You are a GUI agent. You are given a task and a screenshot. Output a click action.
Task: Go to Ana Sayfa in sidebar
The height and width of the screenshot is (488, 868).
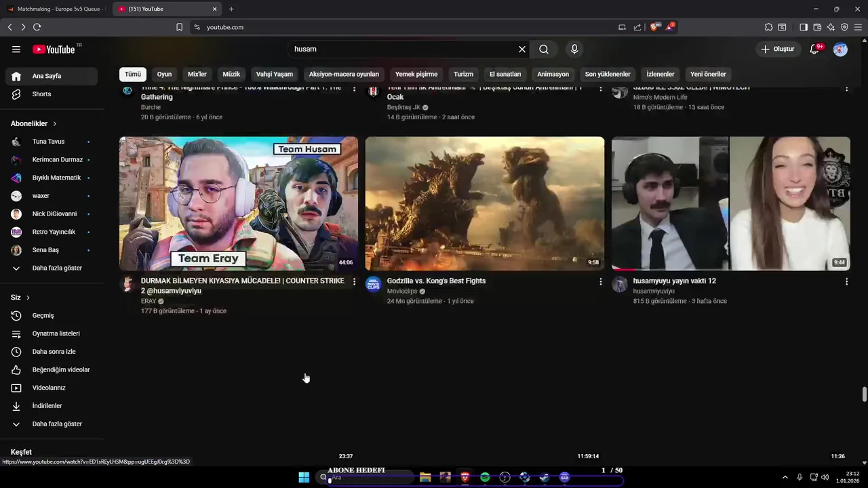52,76
